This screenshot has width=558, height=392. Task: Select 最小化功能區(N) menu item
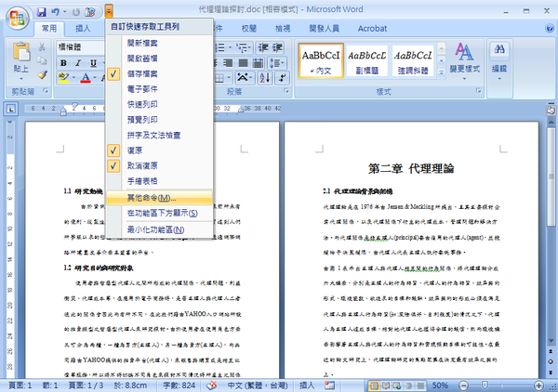click(159, 229)
